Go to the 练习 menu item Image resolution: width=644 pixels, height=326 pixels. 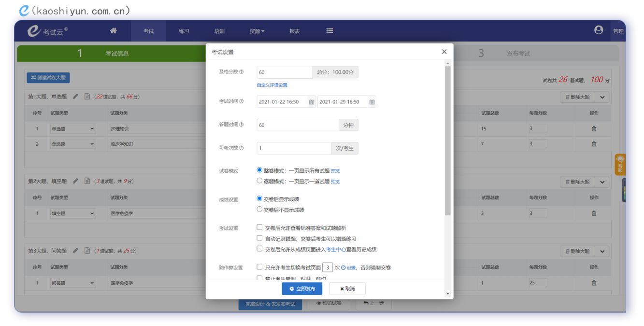(184, 31)
